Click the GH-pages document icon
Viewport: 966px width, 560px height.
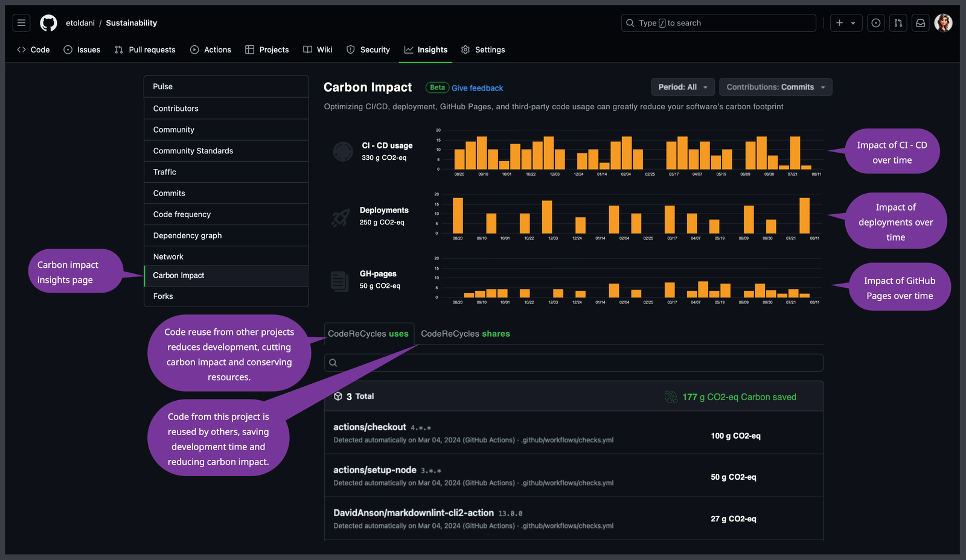pyautogui.click(x=339, y=281)
